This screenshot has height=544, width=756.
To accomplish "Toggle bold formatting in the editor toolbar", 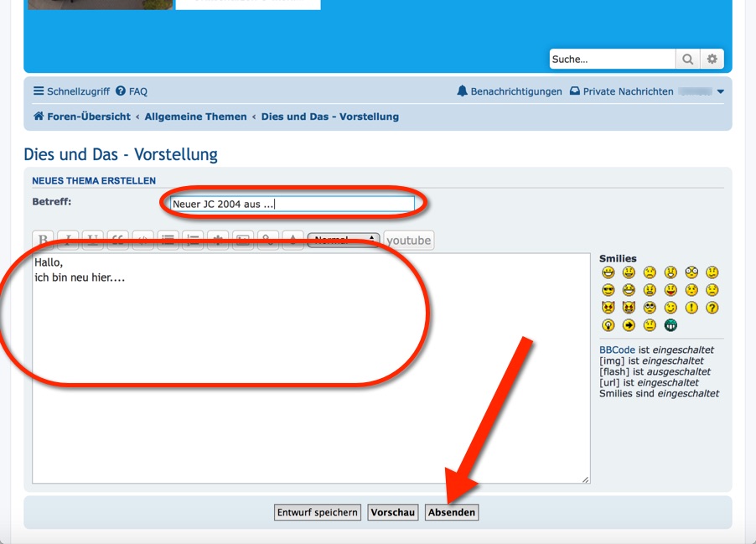I will coord(44,241).
